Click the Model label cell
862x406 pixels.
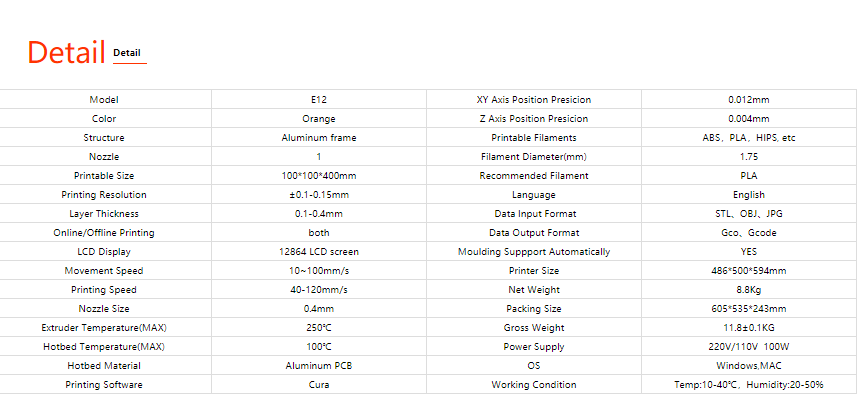pos(104,100)
